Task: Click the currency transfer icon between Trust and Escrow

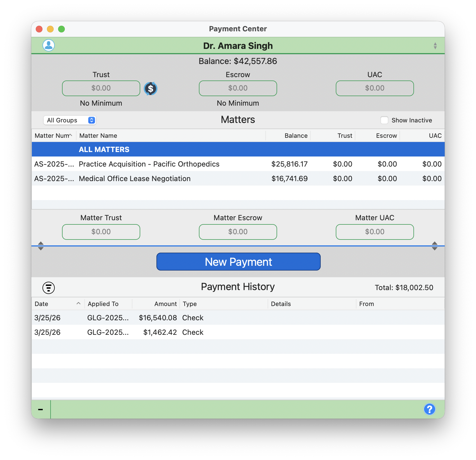Action: [x=151, y=88]
